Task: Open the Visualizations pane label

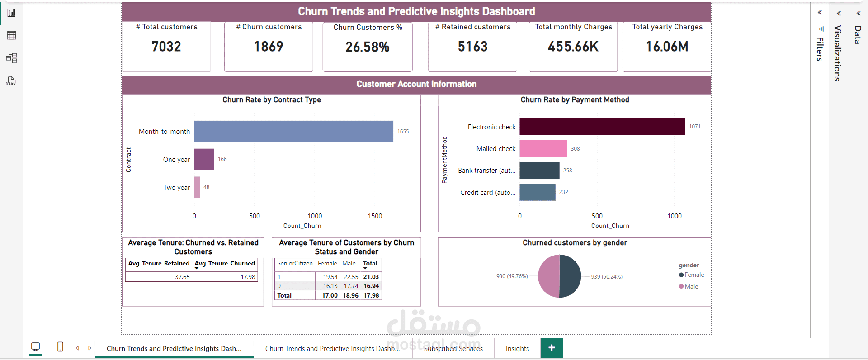Action: [837, 53]
